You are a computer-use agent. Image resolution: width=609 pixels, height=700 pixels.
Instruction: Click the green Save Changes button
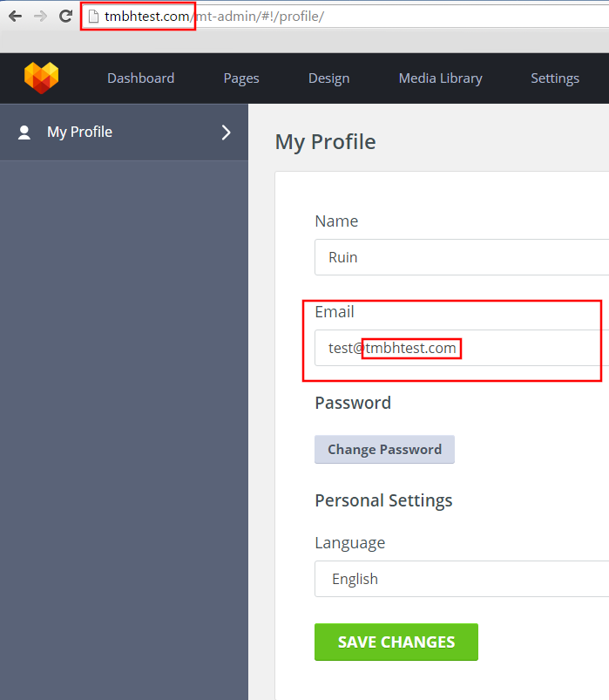(396, 642)
